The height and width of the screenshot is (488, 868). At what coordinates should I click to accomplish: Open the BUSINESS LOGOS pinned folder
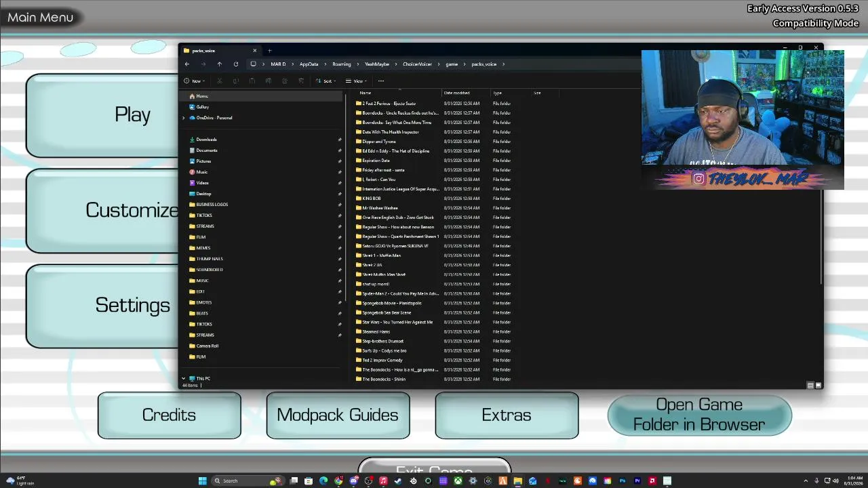262,205
